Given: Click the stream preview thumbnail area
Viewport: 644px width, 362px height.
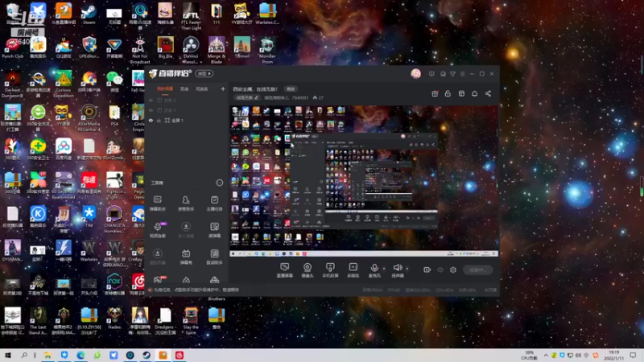Looking at the screenshot, I should pos(364,181).
